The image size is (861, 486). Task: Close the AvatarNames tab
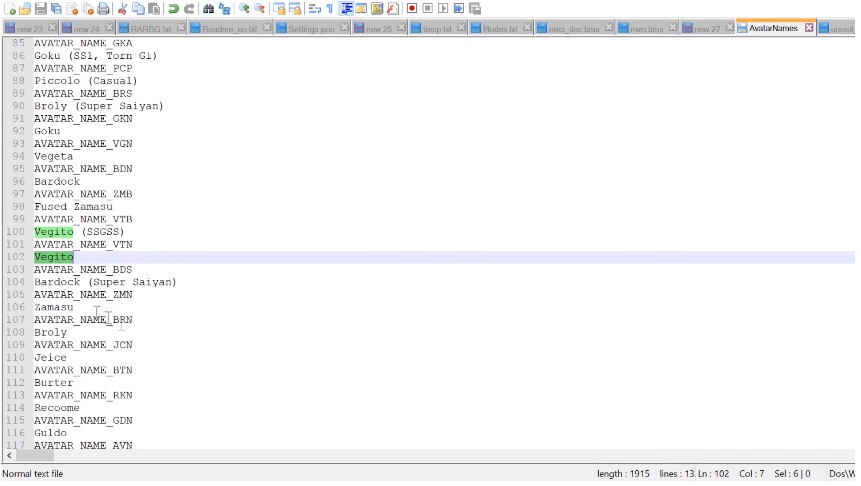pos(809,27)
